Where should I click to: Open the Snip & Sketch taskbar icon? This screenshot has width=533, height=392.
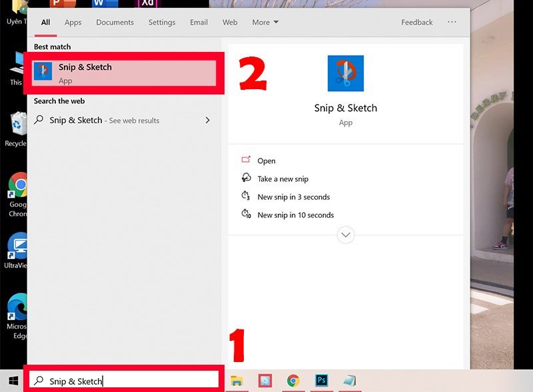pos(265,381)
